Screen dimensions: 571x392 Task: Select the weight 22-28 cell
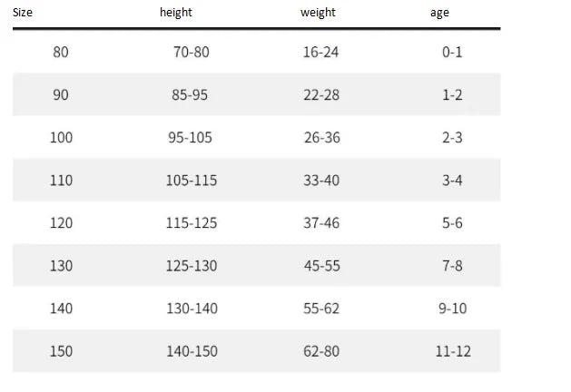(x=321, y=95)
